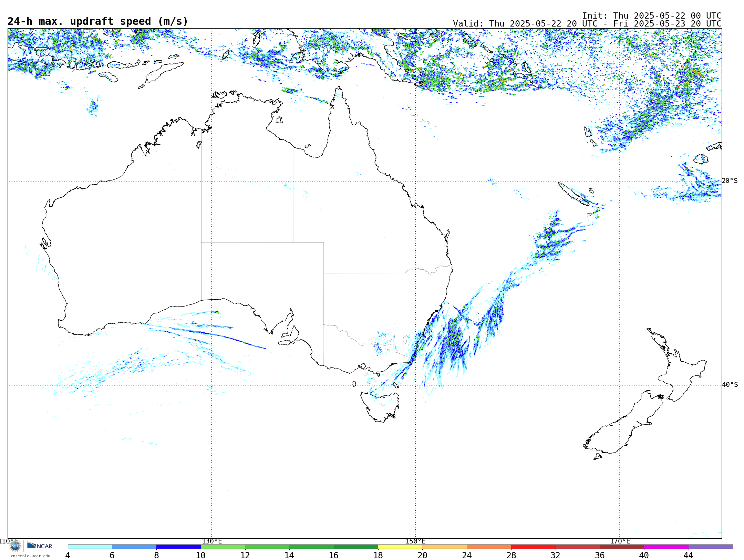
Task: Pick the brown 36–40 colorbar swatch
Action: [x=622, y=547]
